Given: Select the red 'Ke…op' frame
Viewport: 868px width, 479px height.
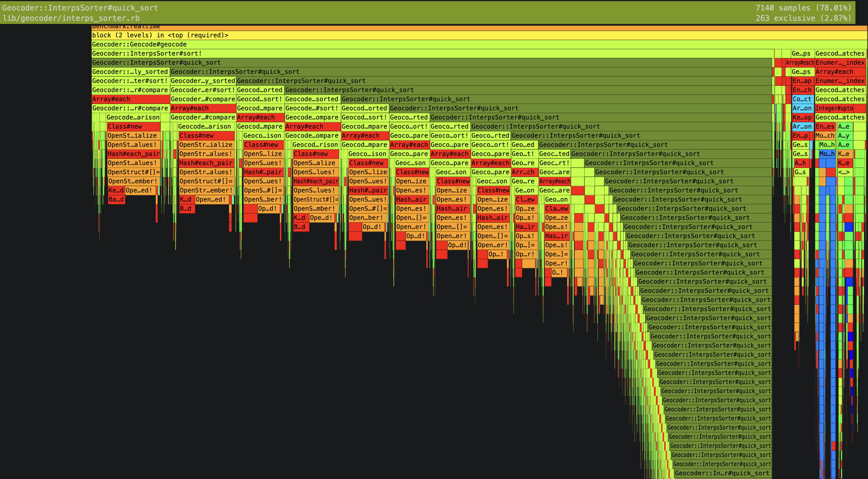Looking at the screenshot, I should [x=802, y=117].
